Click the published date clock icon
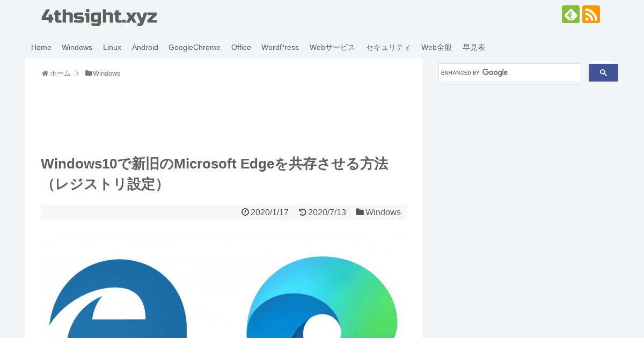The image size is (644, 338). click(x=245, y=212)
